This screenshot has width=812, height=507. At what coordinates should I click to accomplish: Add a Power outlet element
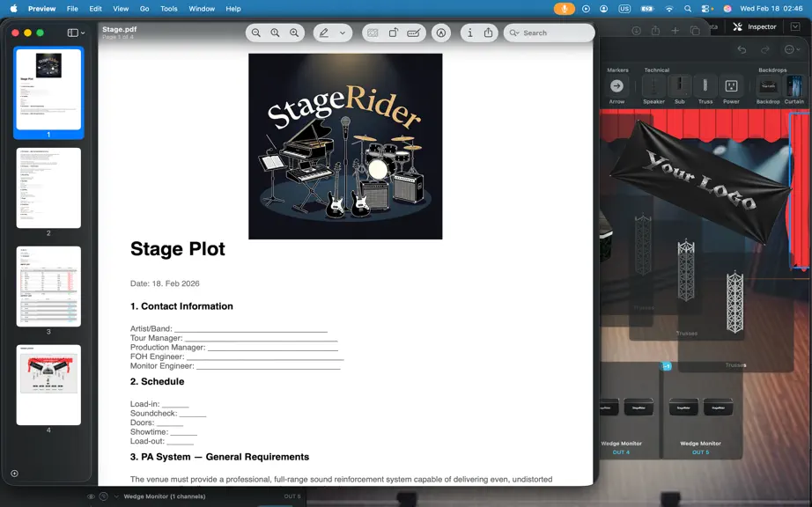(x=731, y=90)
